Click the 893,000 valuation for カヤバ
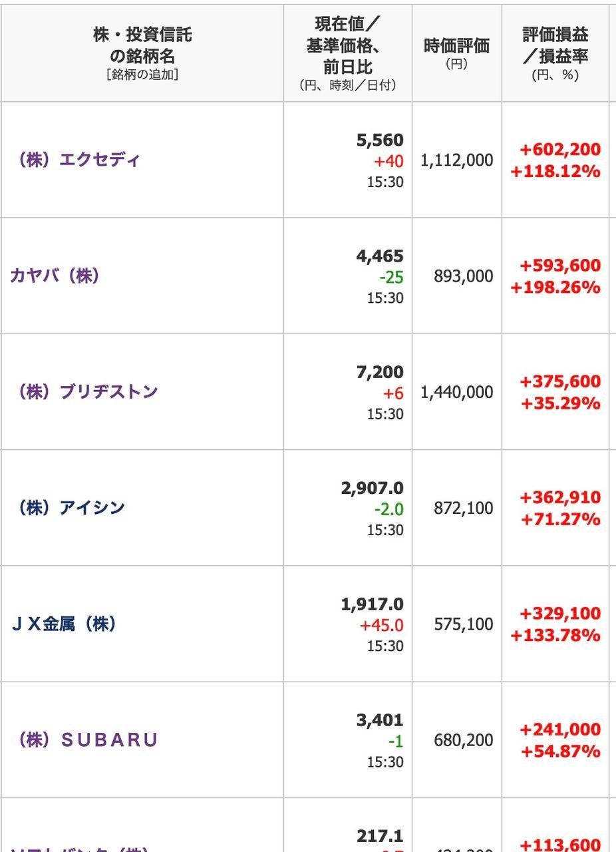The width and height of the screenshot is (616, 852). click(464, 276)
